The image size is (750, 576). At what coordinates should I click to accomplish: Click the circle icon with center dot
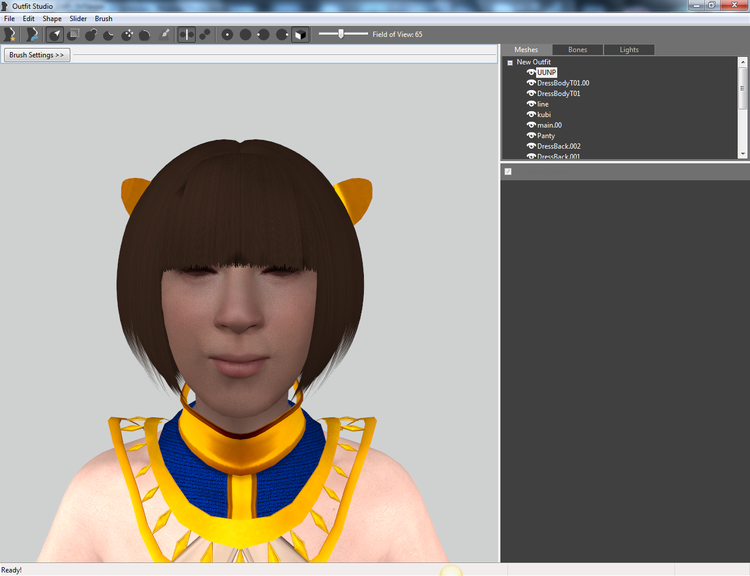click(x=227, y=34)
